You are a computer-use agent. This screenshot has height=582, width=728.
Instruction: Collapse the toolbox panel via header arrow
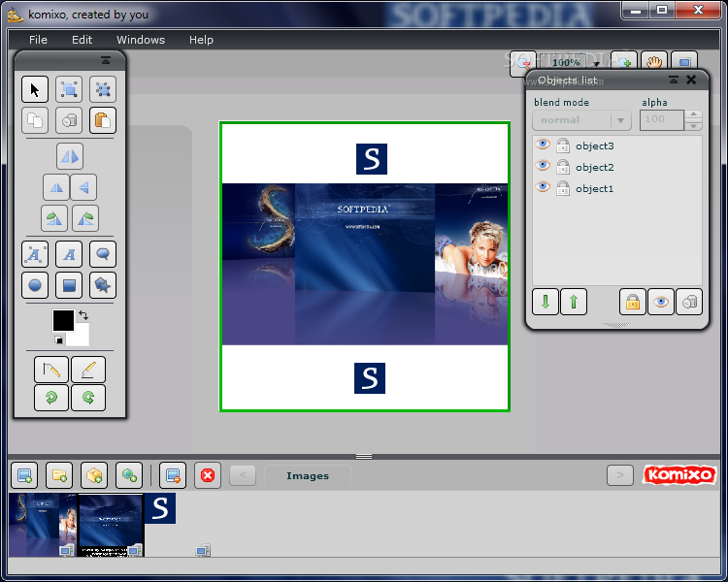click(x=106, y=60)
